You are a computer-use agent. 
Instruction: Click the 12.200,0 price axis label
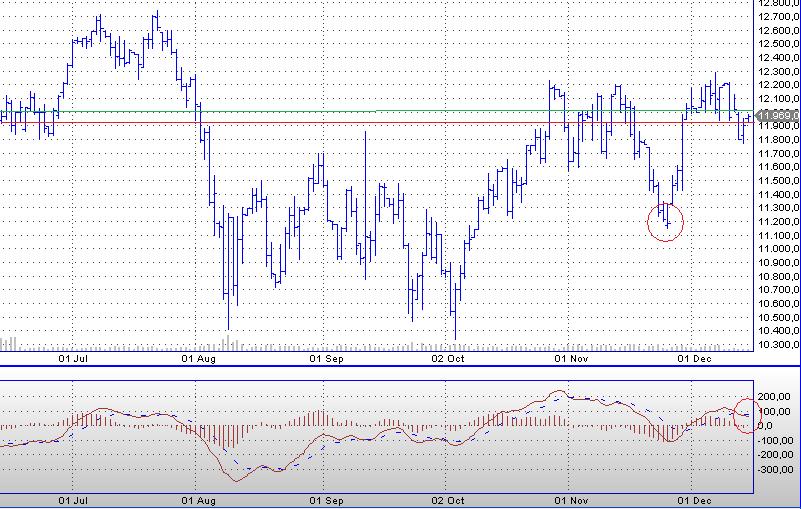coord(779,85)
